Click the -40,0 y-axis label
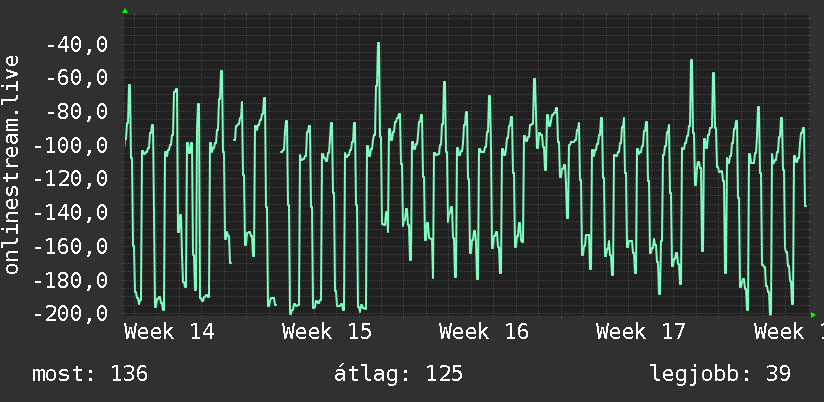 pos(77,45)
